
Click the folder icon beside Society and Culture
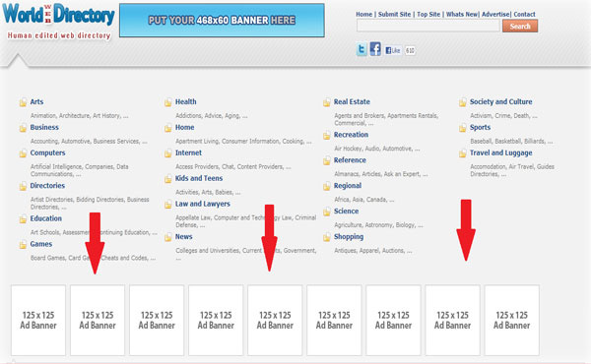(463, 102)
